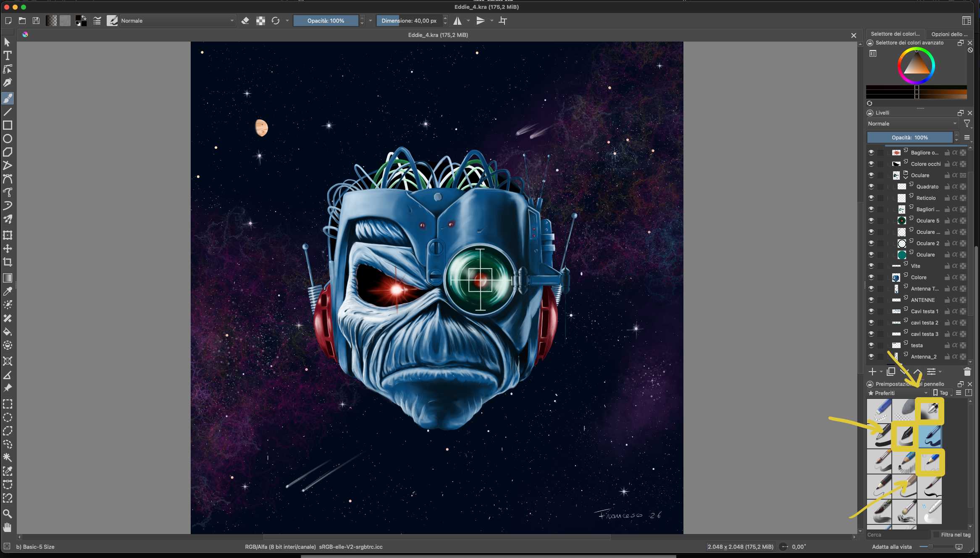Viewport: 980px width, 558px height.
Task: Select the Text tool in toolbox
Action: tap(8, 55)
